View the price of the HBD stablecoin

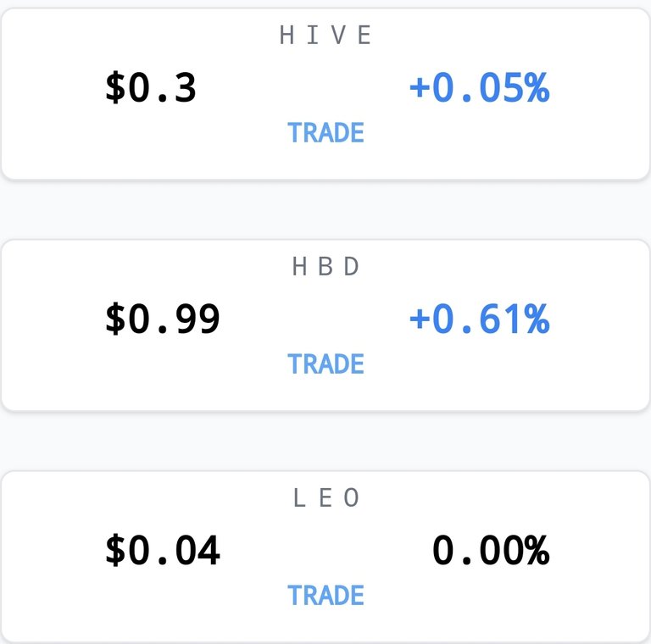[163, 319]
